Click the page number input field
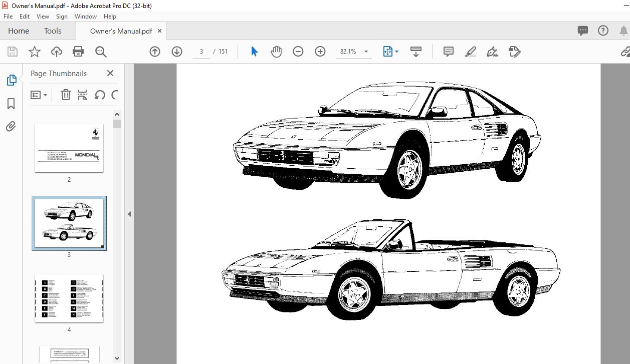The height and width of the screenshot is (364, 630). (x=201, y=52)
